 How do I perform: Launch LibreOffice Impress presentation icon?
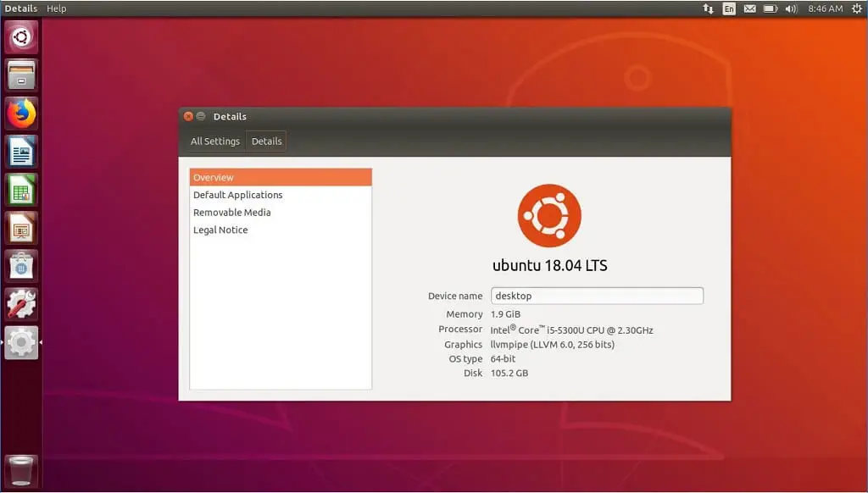click(x=21, y=228)
